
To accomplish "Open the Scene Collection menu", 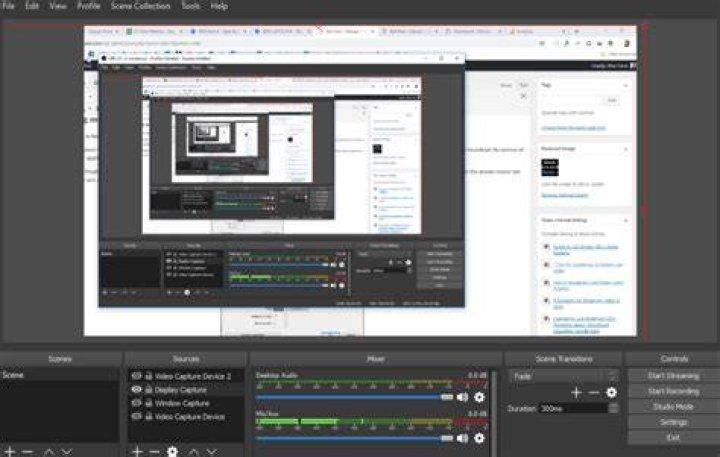I will click(x=141, y=6).
